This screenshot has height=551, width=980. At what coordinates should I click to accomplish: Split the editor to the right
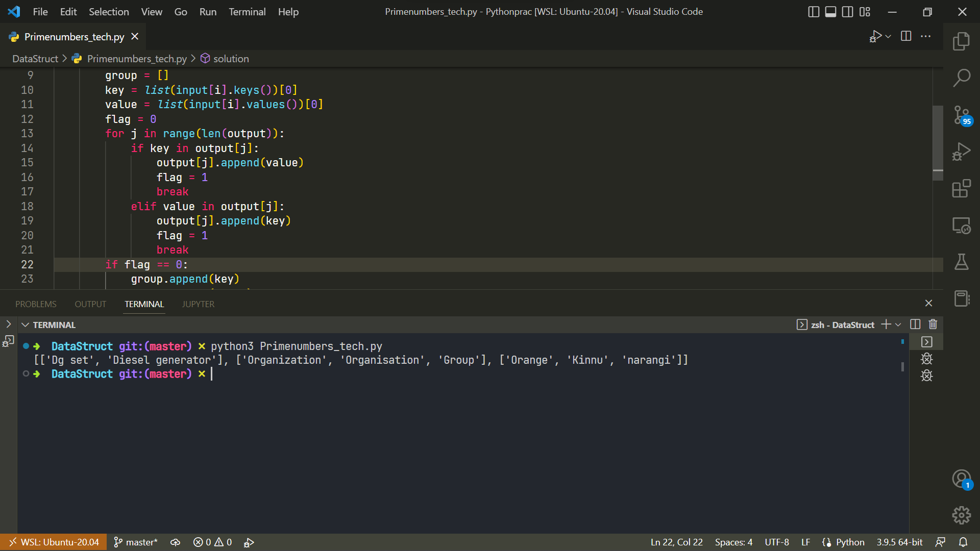point(906,36)
